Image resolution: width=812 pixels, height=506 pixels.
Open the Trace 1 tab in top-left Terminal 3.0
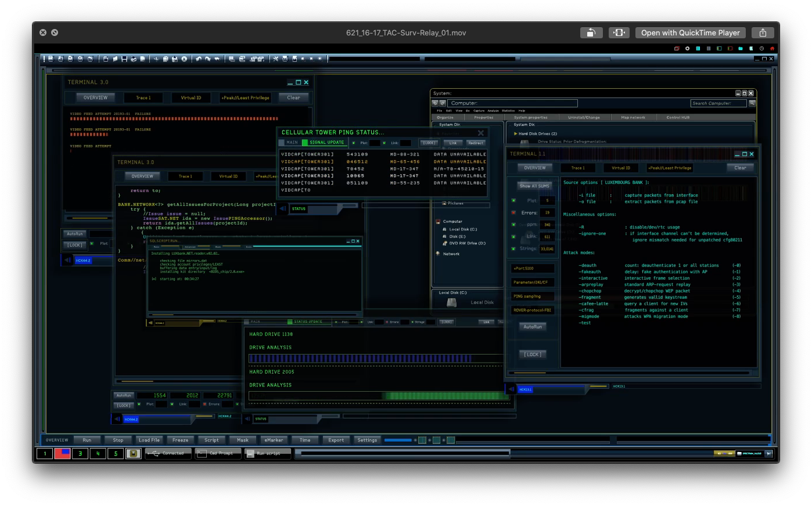(143, 97)
